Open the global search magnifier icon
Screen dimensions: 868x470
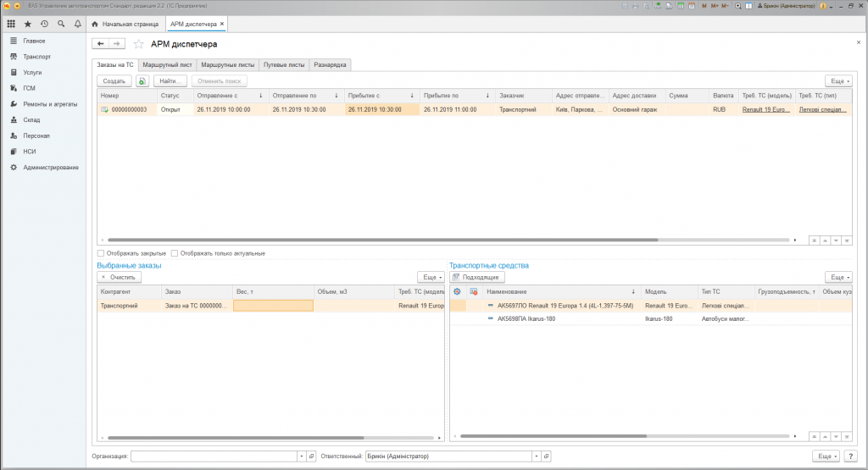coord(61,24)
